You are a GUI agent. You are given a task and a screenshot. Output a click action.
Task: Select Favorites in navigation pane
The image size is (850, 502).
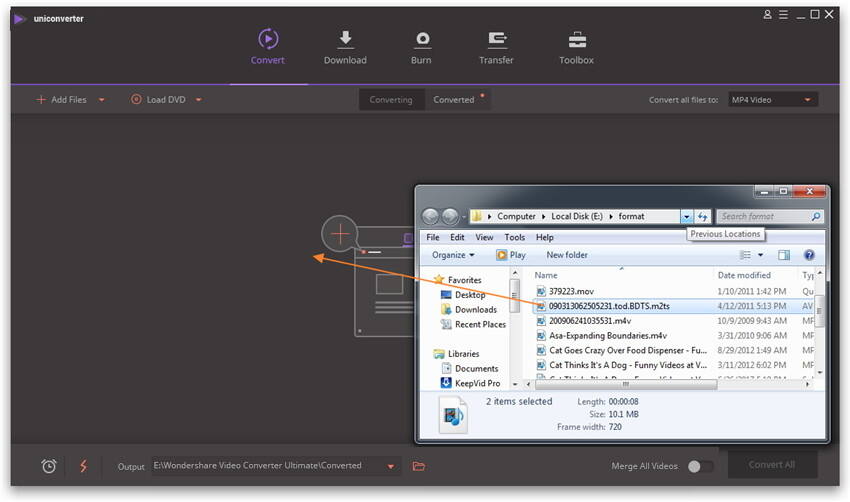point(458,280)
